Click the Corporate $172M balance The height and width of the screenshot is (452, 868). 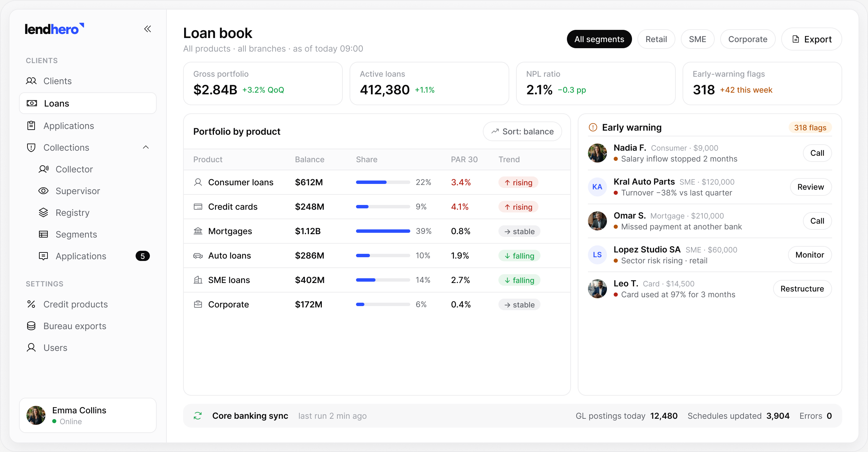click(x=309, y=304)
